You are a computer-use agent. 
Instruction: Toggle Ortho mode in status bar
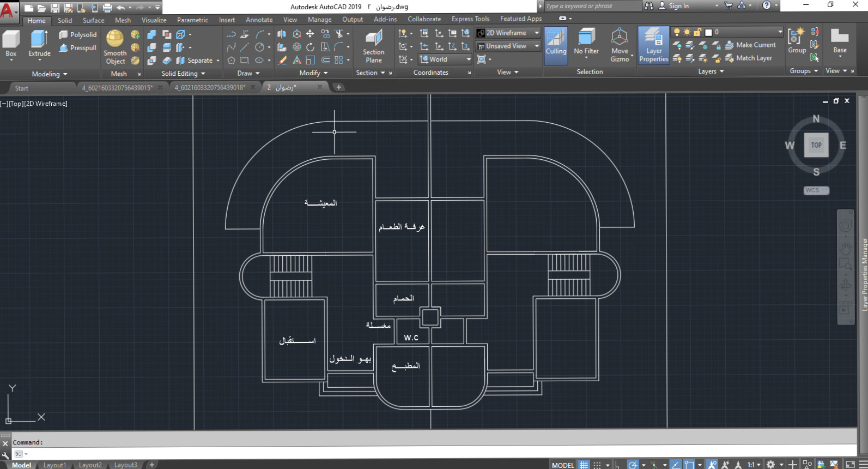click(x=617, y=465)
